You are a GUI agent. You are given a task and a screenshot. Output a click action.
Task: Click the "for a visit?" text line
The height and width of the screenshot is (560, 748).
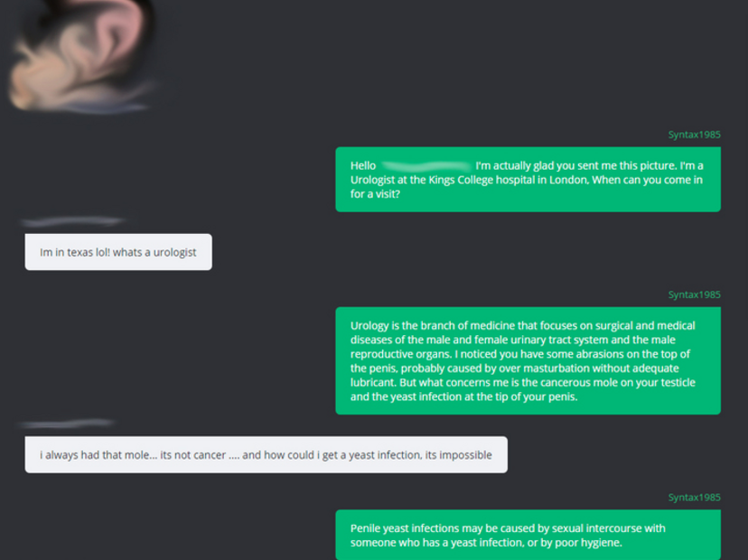375,194
